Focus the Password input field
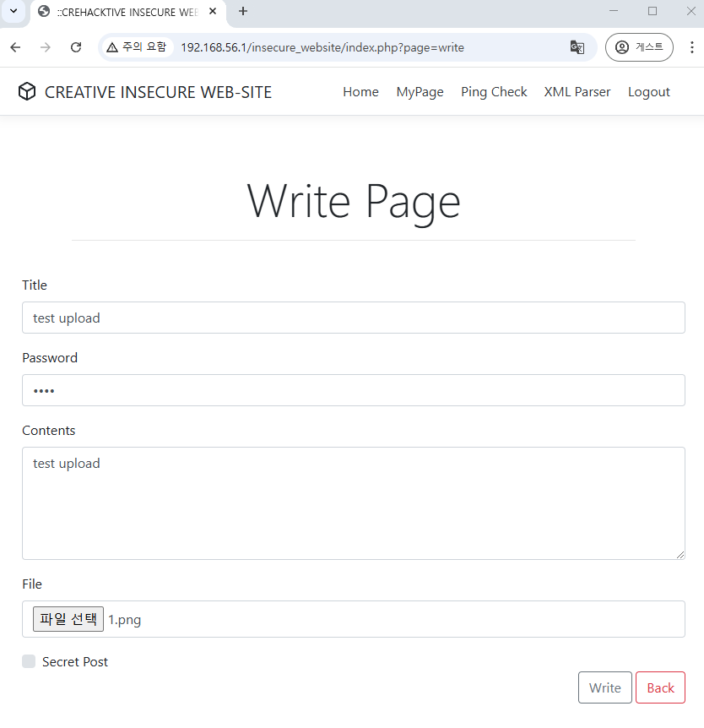 click(354, 390)
